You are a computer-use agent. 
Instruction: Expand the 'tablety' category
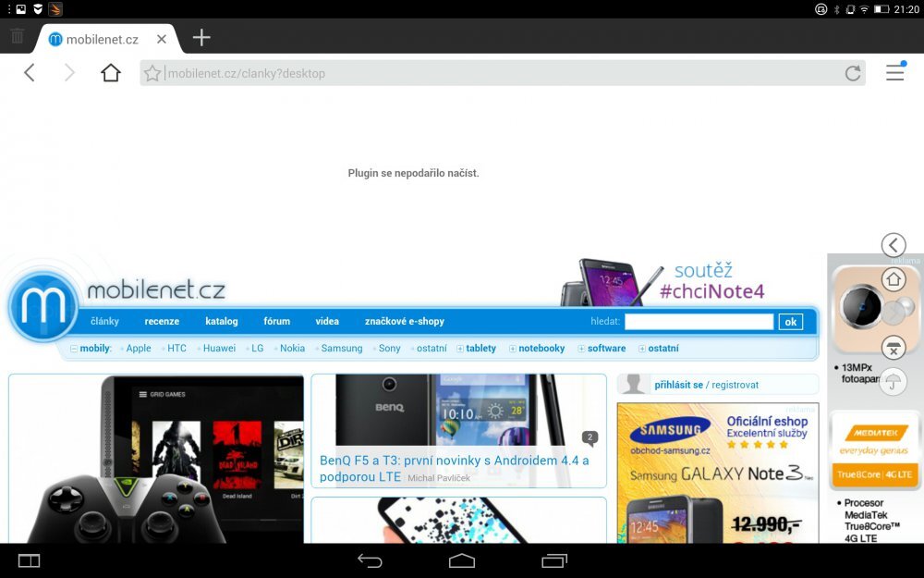tap(478, 349)
